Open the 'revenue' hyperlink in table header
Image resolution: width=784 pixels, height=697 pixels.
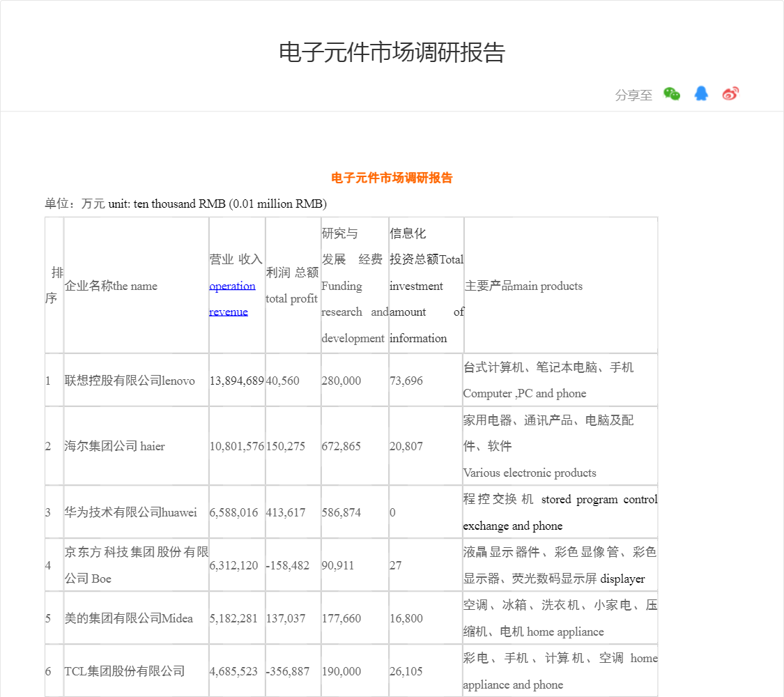pyautogui.click(x=229, y=312)
